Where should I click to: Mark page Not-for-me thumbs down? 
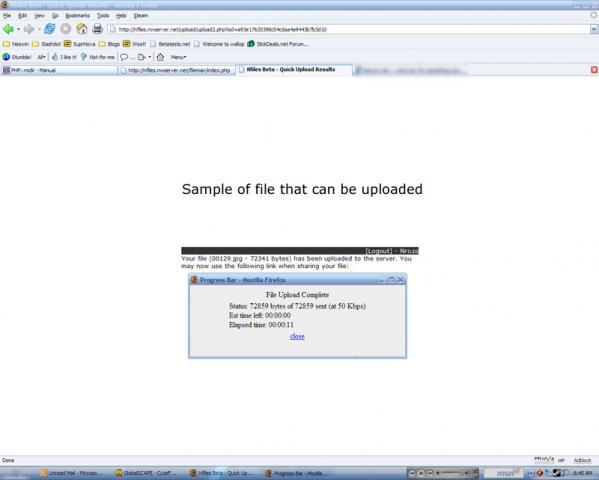98,57
